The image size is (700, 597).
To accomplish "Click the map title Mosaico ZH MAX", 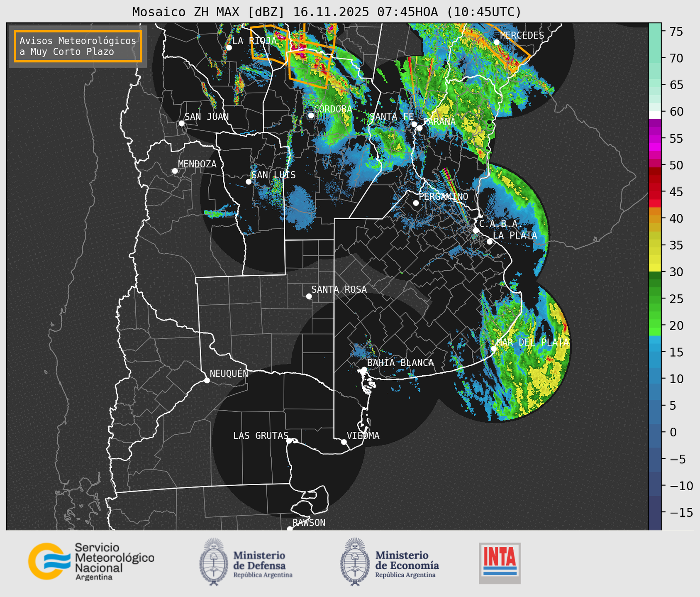I will coord(327,12).
